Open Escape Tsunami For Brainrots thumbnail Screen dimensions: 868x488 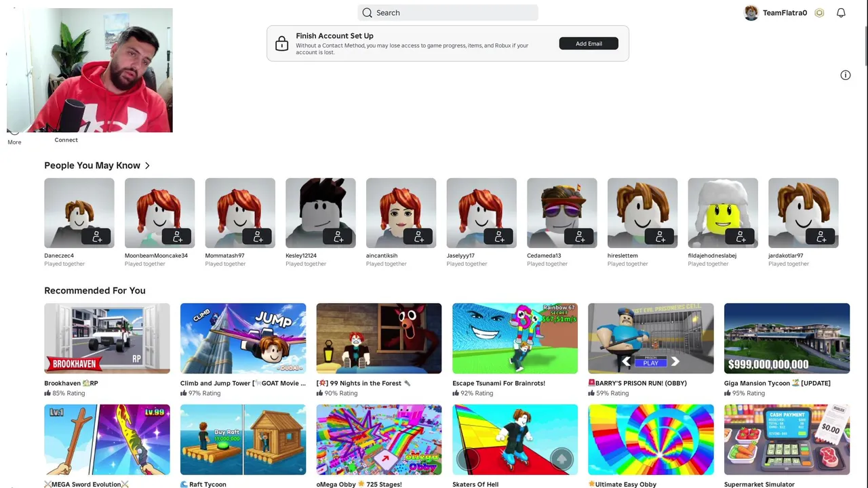(x=515, y=338)
